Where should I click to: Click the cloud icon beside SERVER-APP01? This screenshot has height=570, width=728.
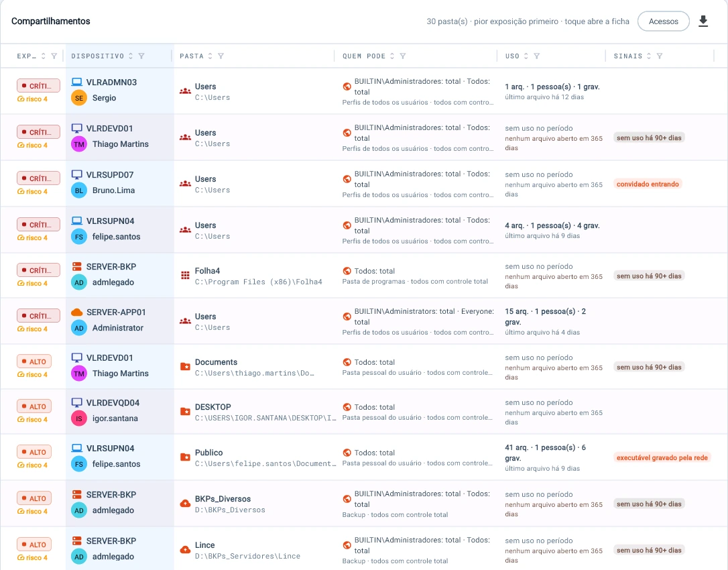[76, 312]
